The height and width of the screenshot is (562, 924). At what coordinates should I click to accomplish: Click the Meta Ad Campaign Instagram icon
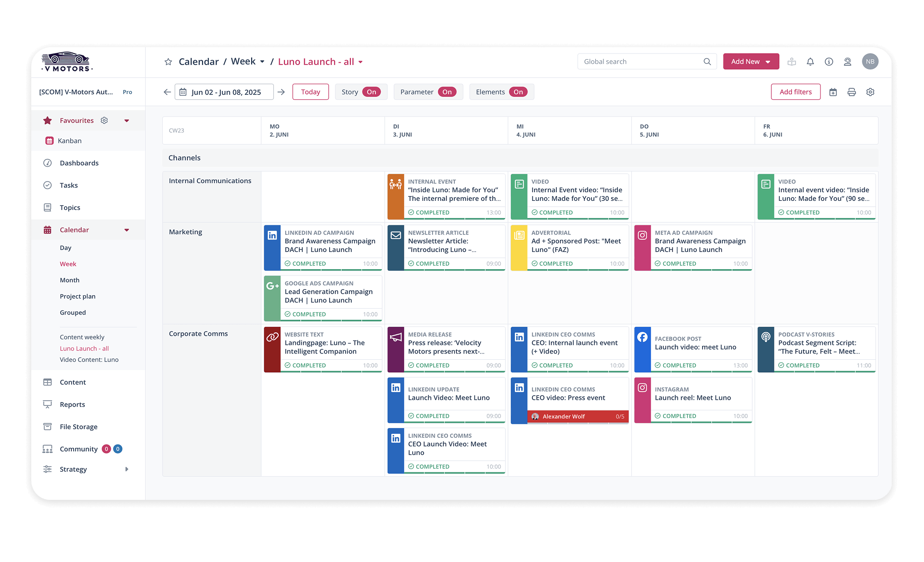point(642,235)
